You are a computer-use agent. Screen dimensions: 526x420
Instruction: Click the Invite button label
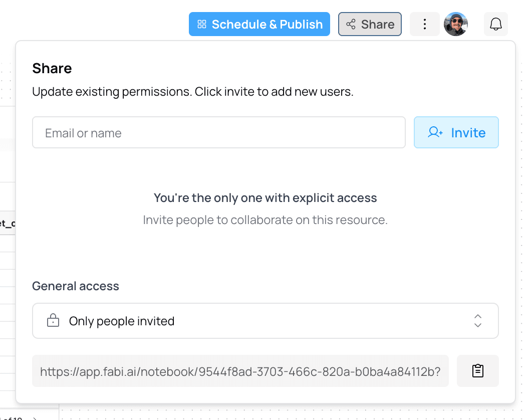pos(468,133)
